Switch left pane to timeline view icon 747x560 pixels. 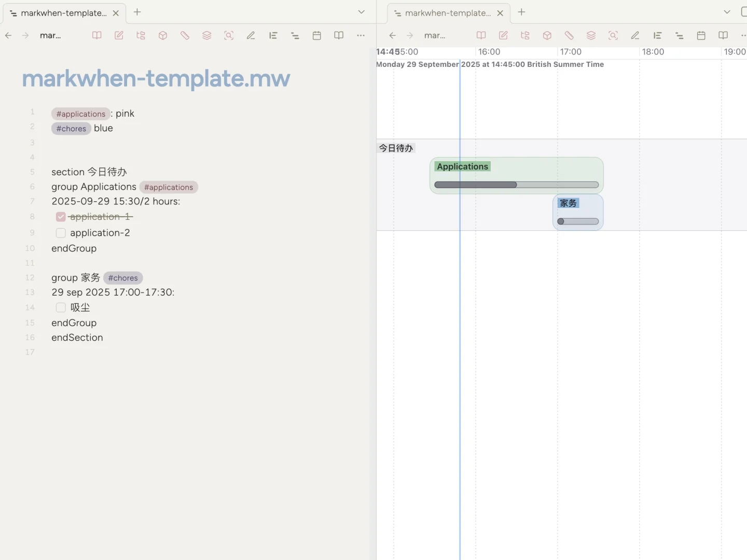tap(295, 35)
